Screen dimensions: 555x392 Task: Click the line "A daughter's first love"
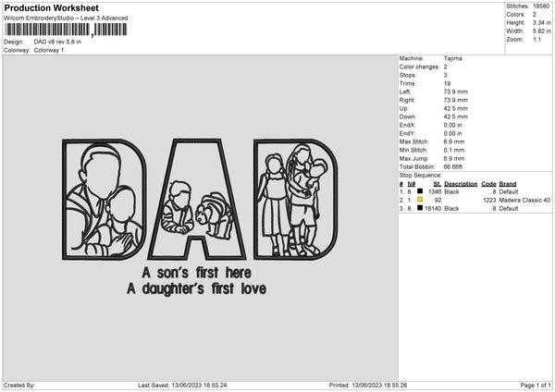tap(197, 288)
